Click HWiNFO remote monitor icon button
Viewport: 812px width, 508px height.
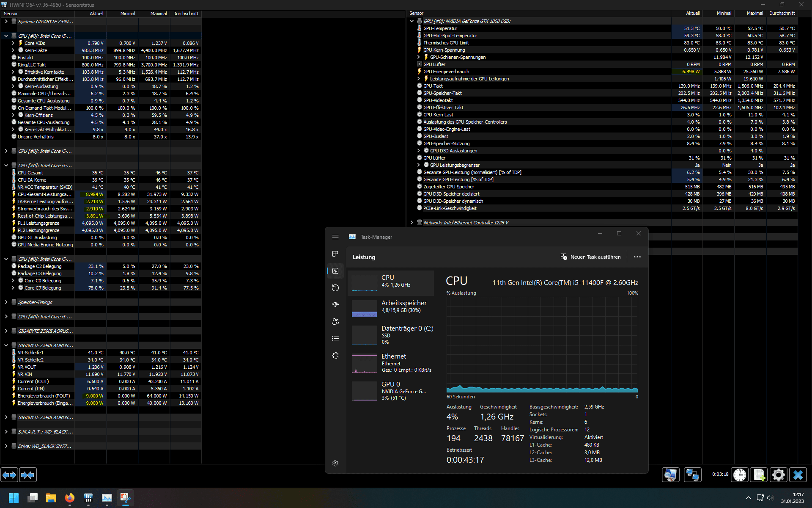point(671,475)
